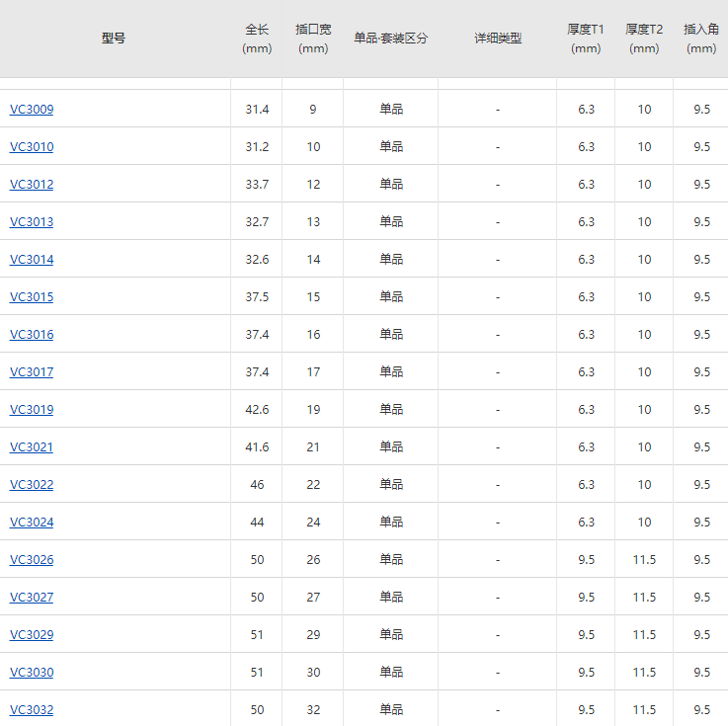
Task: Open the VC3019 model link
Action: coord(32,410)
